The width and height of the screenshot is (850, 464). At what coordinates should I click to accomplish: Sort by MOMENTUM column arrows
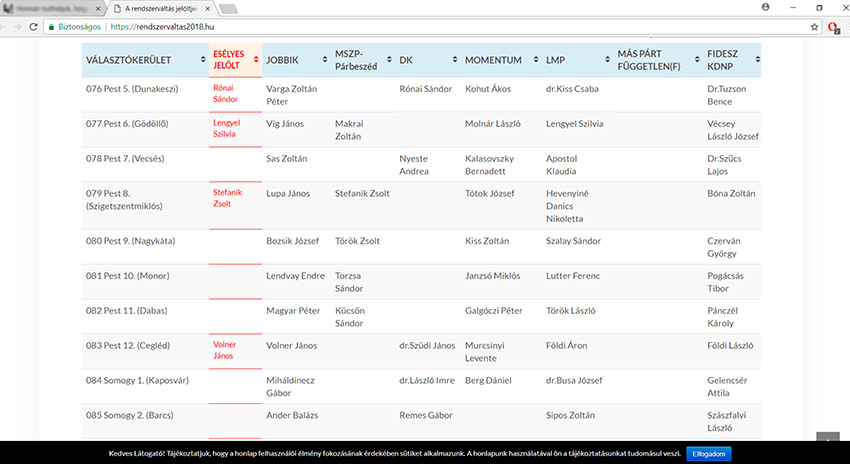tap(536, 60)
